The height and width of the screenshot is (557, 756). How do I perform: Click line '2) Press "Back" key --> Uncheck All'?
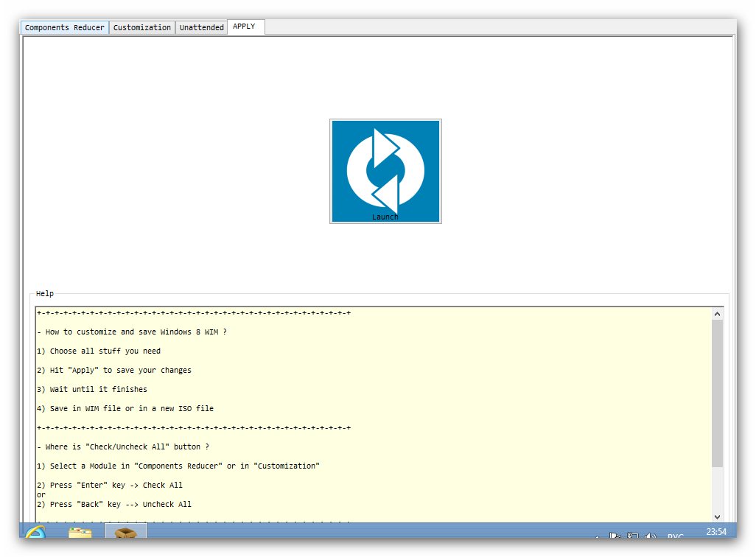(x=114, y=504)
